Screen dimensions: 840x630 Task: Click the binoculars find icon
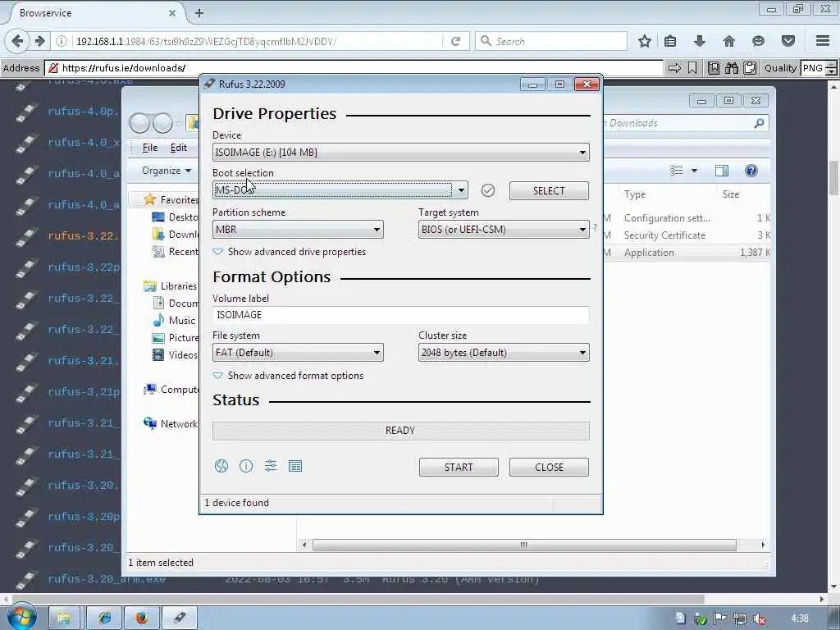coord(732,68)
